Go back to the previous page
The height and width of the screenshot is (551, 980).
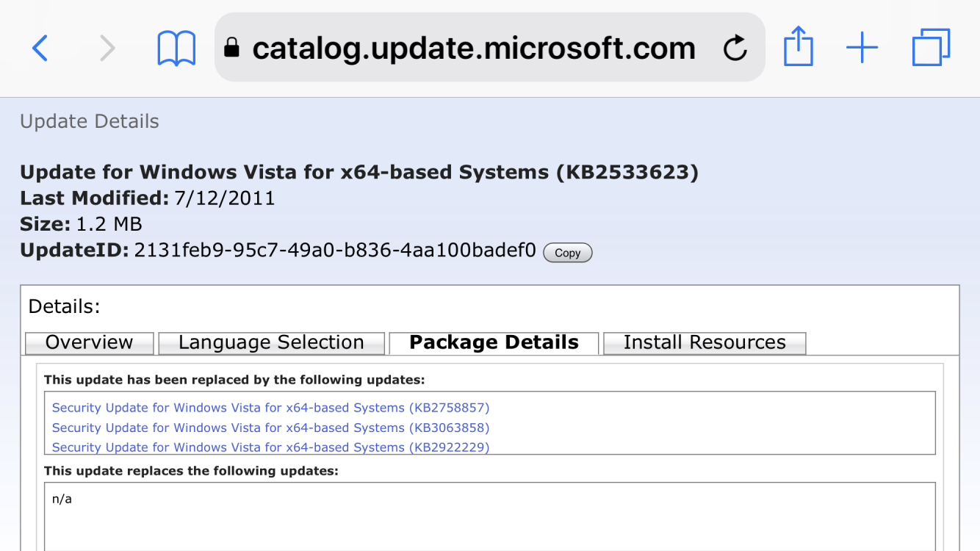click(40, 48)
